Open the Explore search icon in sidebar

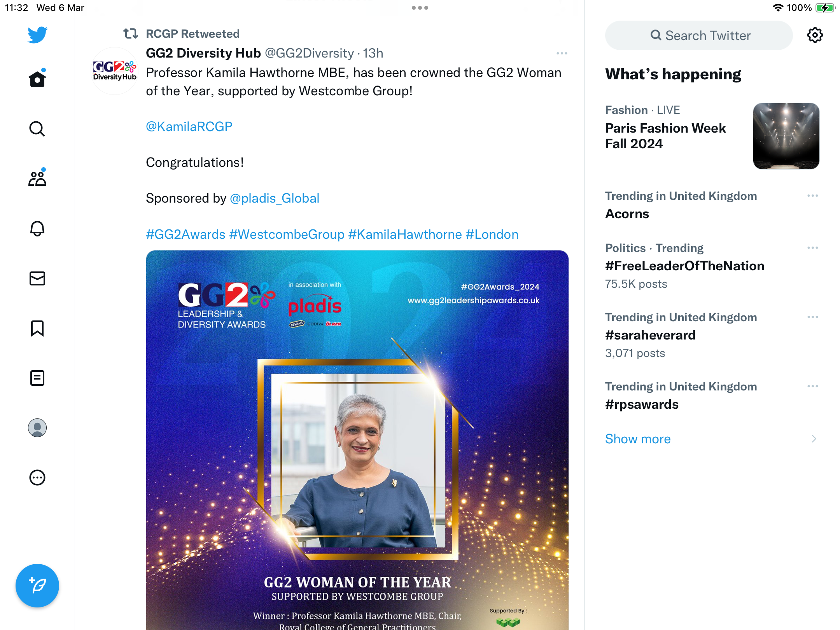(37, 129)
